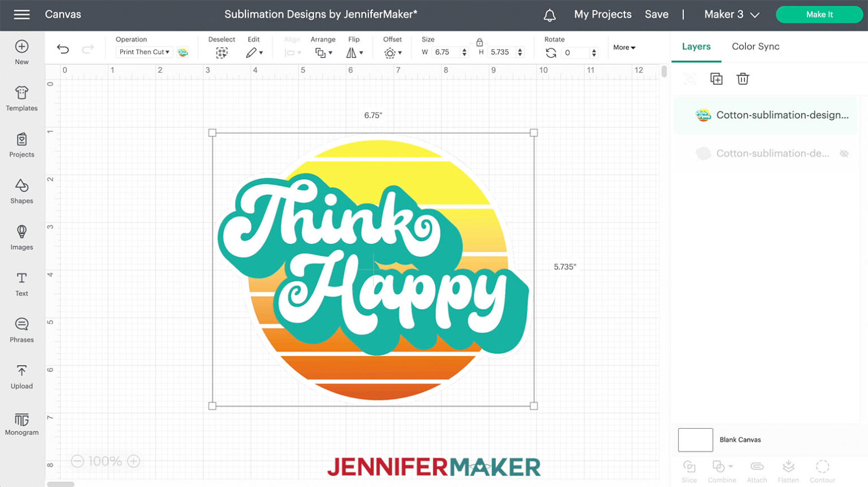Expand the Offset dropdown

pyautogui.click(x=393, y=53)
